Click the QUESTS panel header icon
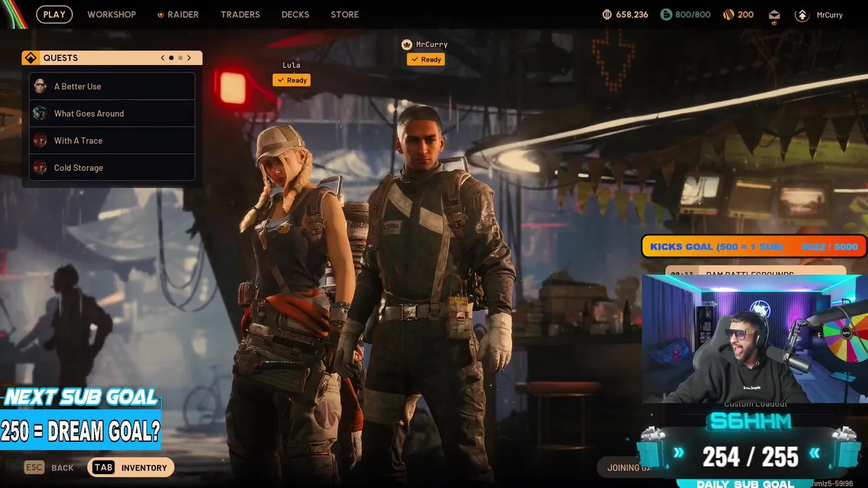 (30, 58)
